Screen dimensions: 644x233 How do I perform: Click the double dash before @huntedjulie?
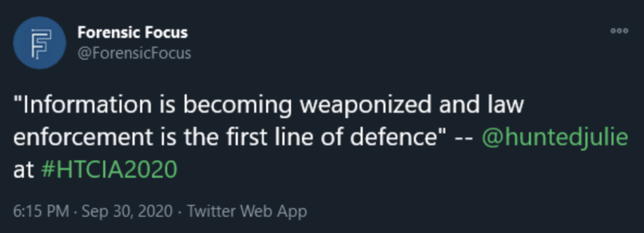[x=465, y=138]
